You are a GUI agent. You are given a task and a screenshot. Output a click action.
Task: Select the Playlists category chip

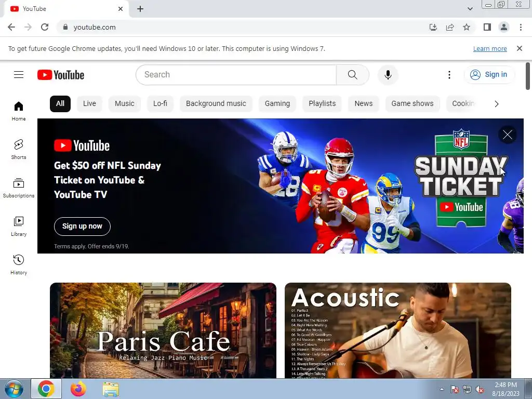point(322,104)
